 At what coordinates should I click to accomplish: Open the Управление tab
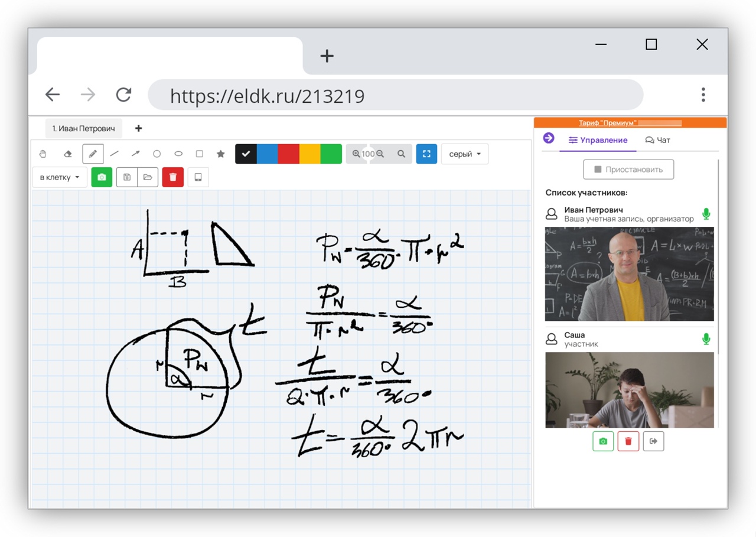click(x=598, y=140)
